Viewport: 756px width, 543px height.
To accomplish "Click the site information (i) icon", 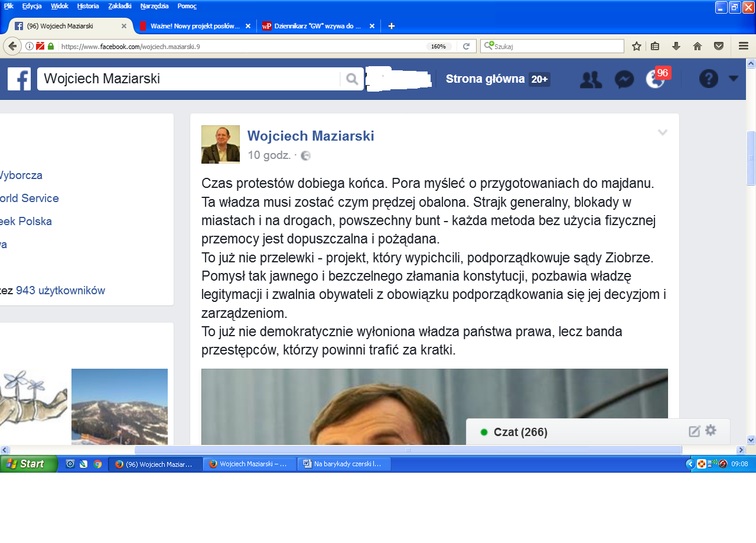I will [30, 46].
